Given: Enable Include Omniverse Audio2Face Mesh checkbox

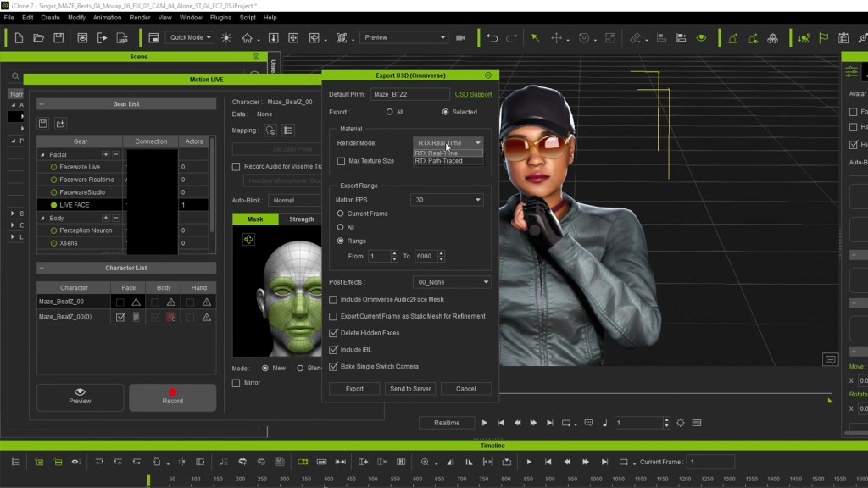Looking at the screenshot, I should click(x=333, y=300).
